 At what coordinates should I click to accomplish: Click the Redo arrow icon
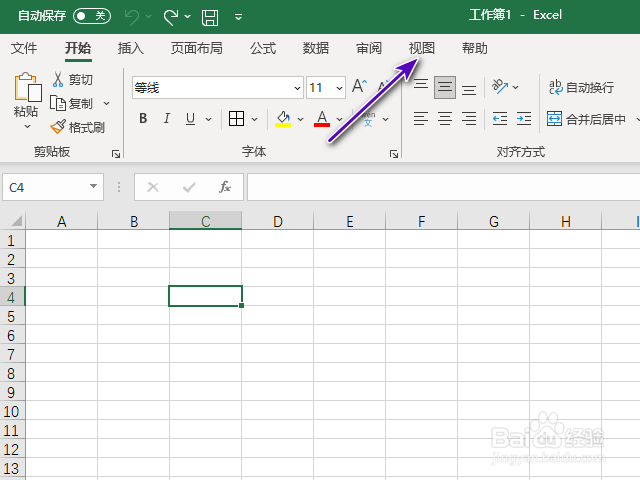[x=171, y=17]
